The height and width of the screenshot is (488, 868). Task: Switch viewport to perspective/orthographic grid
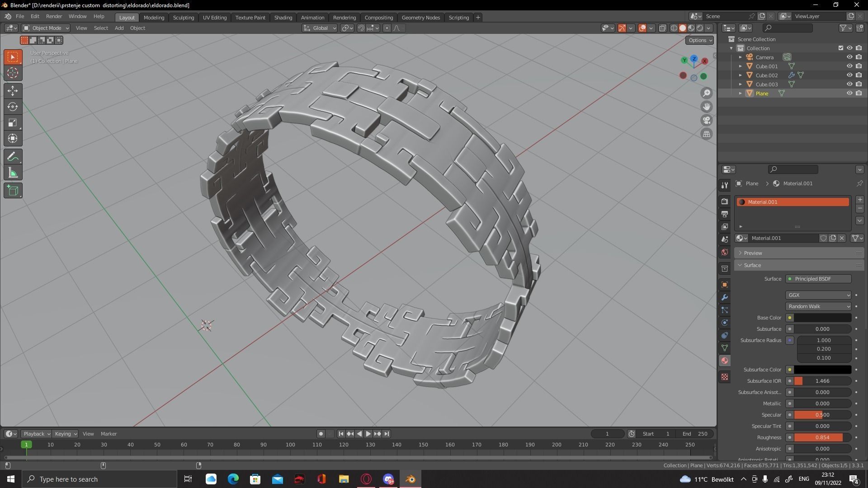[706, 134]
